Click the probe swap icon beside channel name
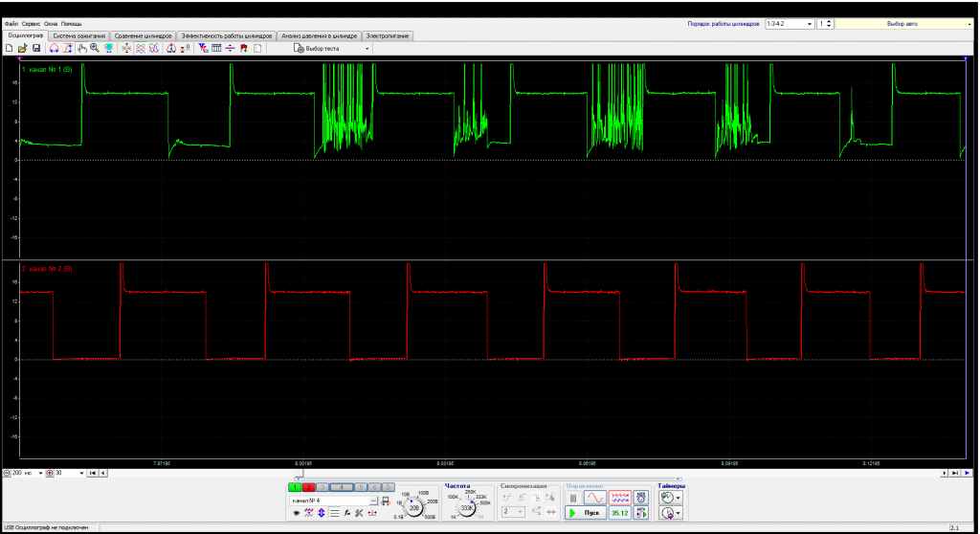This screenshot has height=534, width=980. (386, 501)
